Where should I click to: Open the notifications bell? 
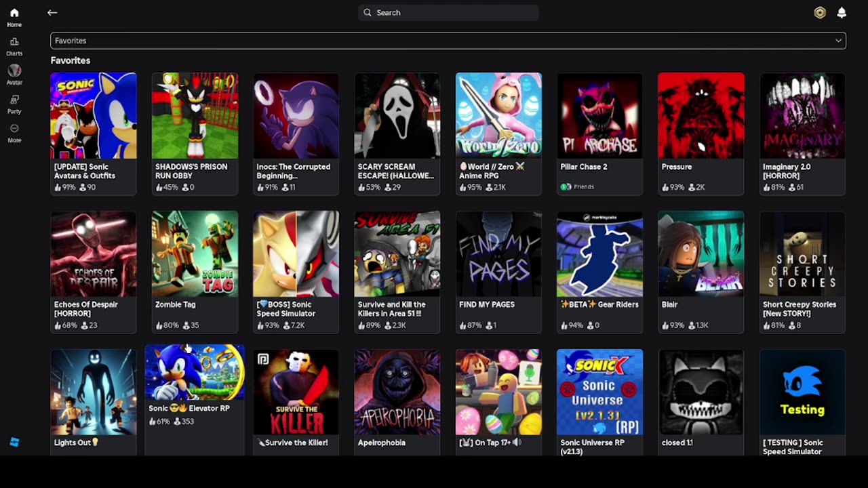pyautogui.click(x=842, y=12)
